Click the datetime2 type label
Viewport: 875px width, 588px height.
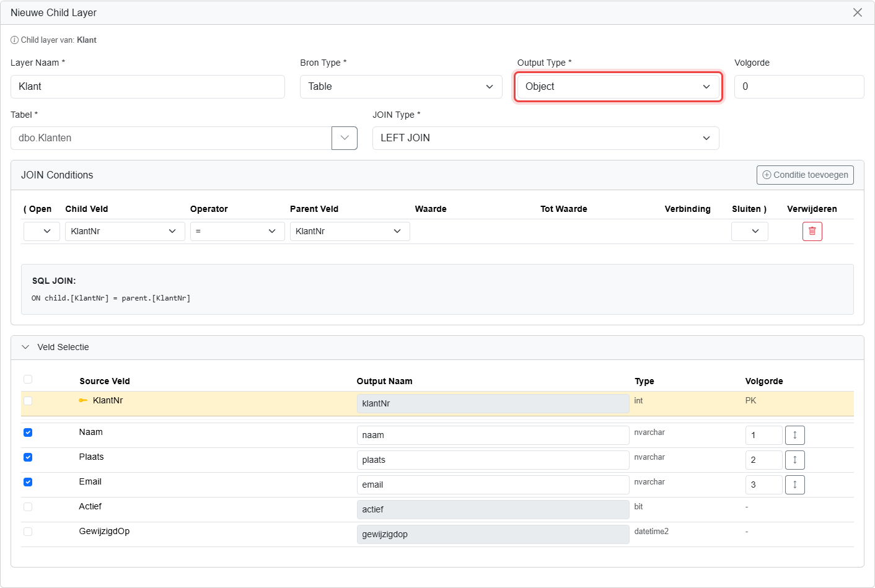(651, 532)
